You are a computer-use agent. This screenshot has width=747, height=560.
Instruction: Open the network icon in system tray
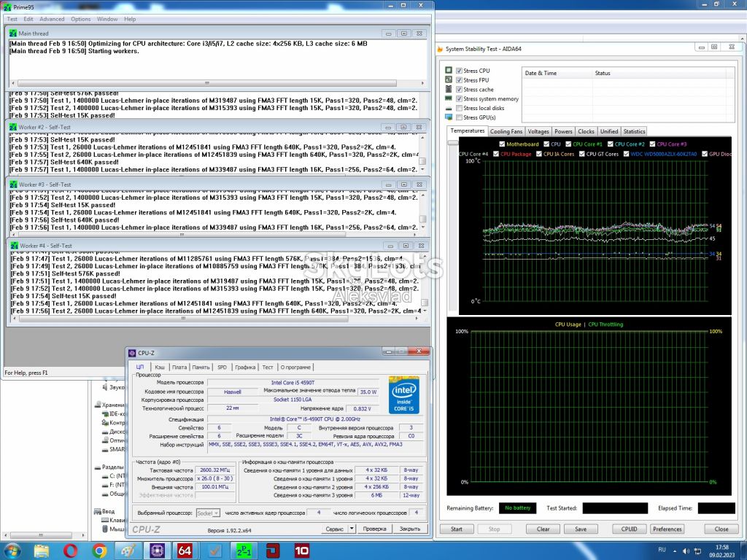(x=697, y=551)
